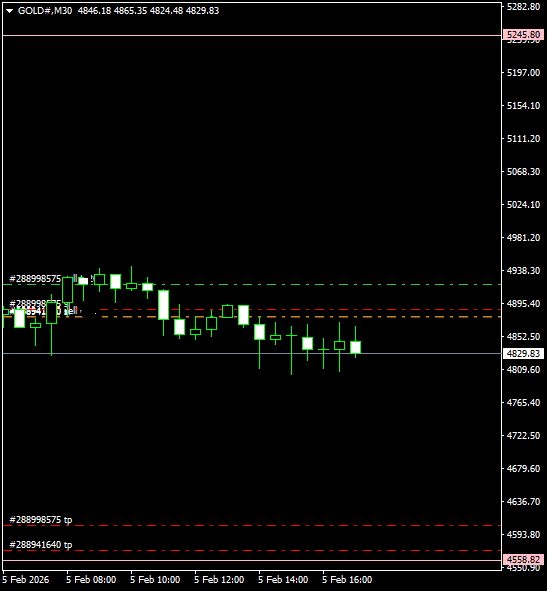Screen dimensions: 547x591
Task: Select the latest rightmost candlestick
Action: point(355,347)
